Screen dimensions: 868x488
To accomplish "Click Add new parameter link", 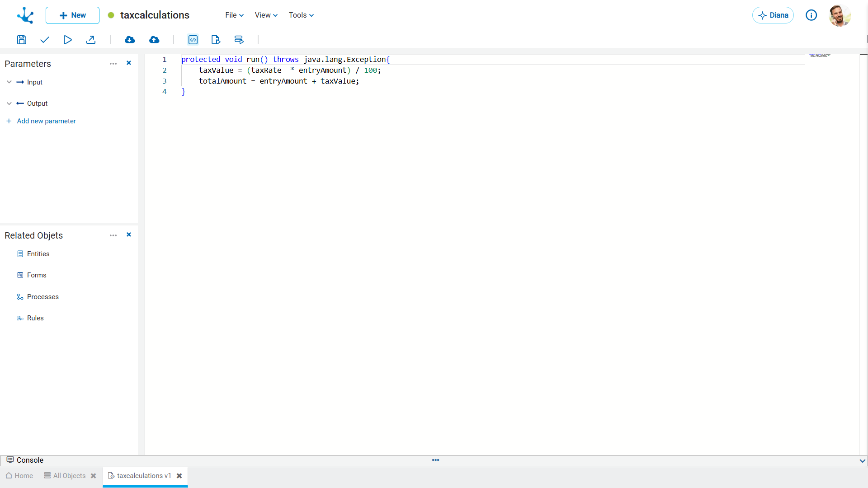I will (x=41, y=121).
